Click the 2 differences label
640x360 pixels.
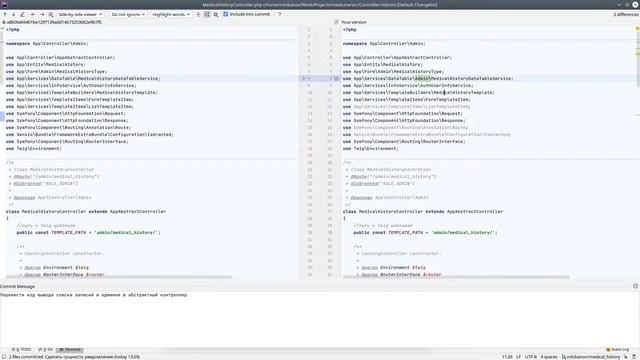pos(625,14)
